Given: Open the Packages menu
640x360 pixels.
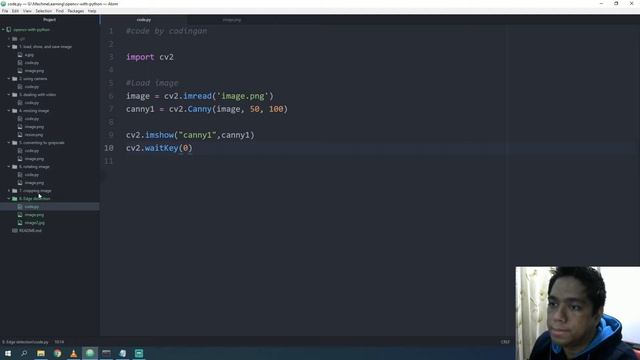Looking at the screenshot, I should 76,11.
